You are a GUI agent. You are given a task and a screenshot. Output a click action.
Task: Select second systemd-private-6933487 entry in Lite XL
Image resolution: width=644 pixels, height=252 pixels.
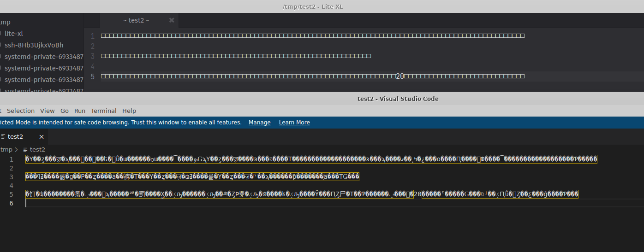click(x=44, y=68)
